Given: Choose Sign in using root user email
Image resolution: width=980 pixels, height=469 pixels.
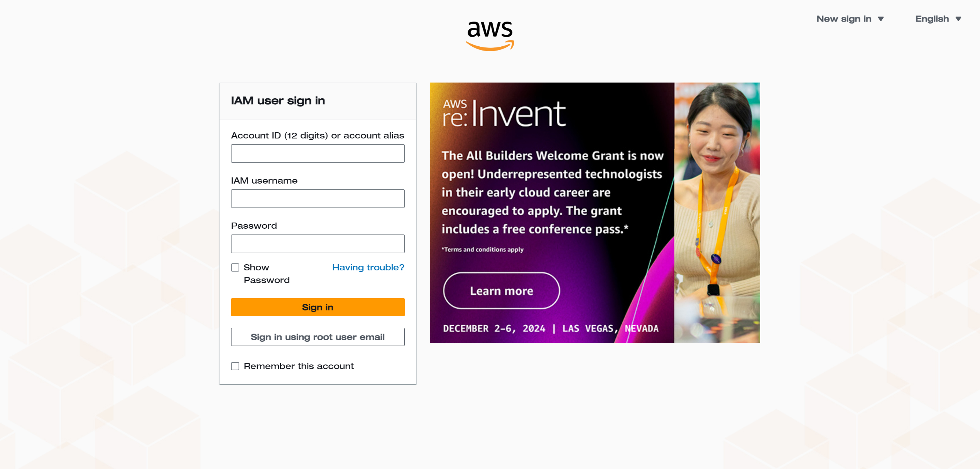Looking at the screenshot, I should click(x=318, y=337).
